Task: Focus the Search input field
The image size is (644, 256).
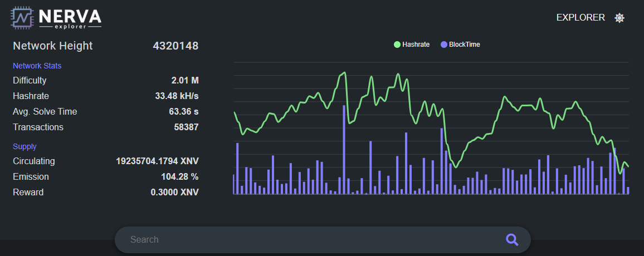Action: tap(323, 240)
